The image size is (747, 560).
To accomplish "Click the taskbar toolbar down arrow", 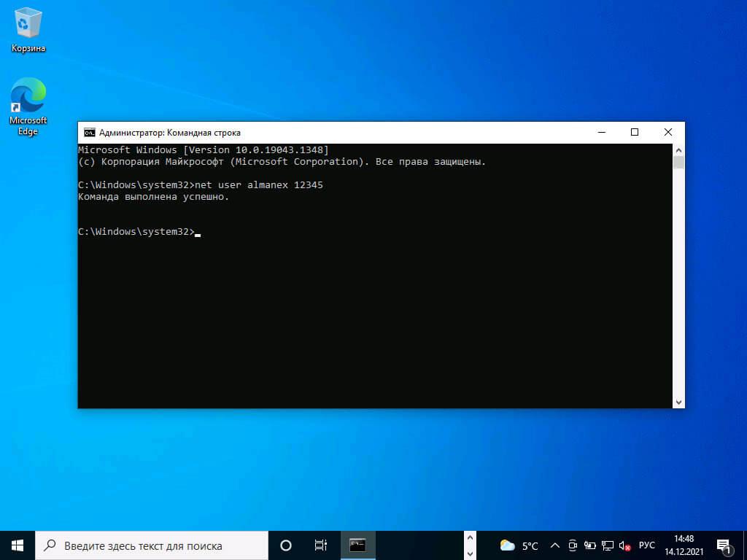I will tap(470, 554).
